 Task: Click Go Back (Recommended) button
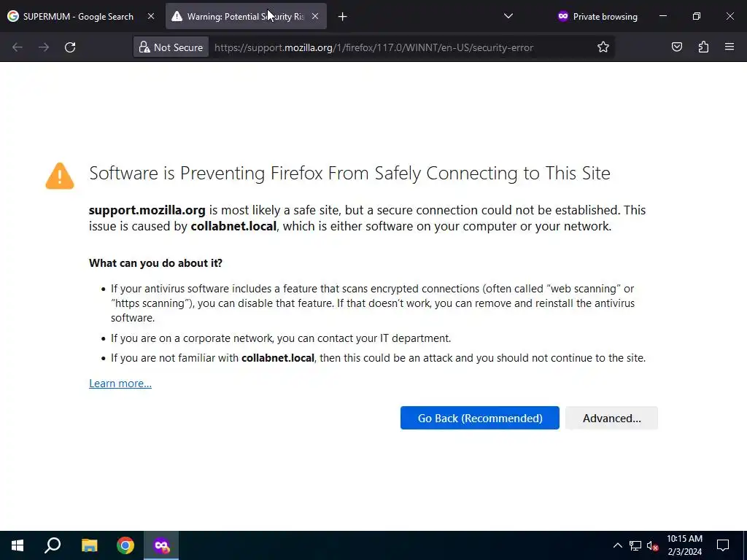click(479, 418)
